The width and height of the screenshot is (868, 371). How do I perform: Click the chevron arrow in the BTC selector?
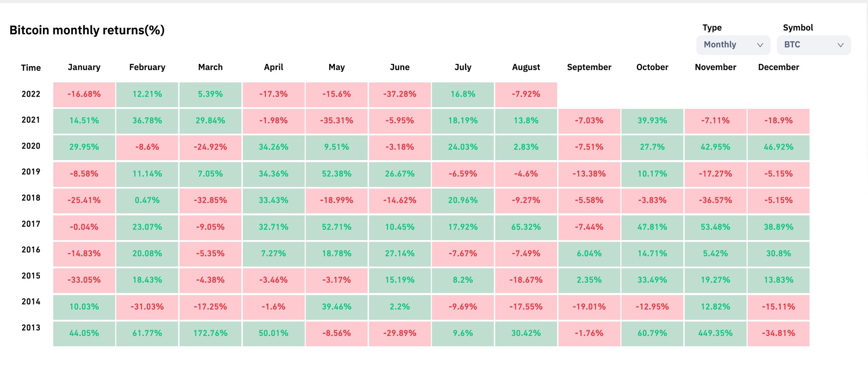[x=840, y=45]
